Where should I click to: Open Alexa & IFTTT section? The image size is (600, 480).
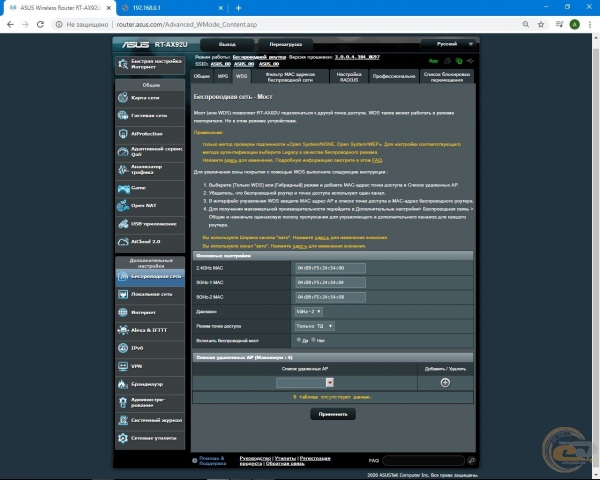[150, 330]
